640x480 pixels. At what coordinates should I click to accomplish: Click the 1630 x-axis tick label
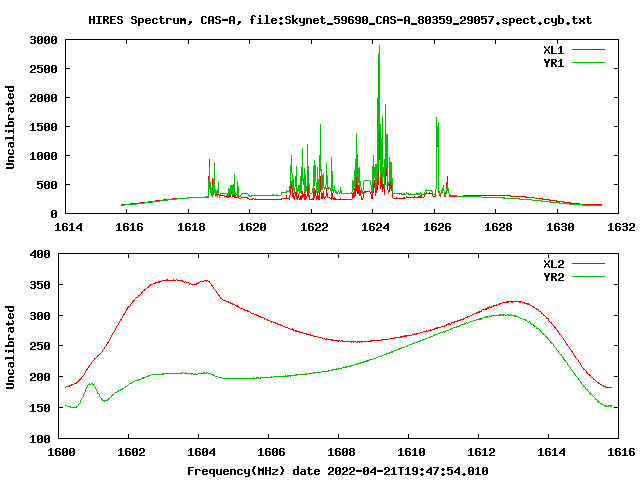click(560, 227)
